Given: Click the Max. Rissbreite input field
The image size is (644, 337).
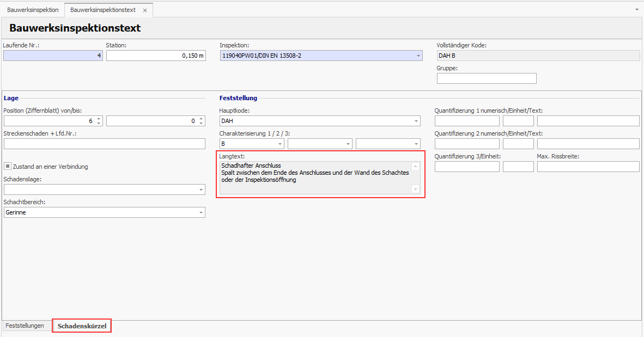Looking at the screenshot, I should tap(588, 167).
